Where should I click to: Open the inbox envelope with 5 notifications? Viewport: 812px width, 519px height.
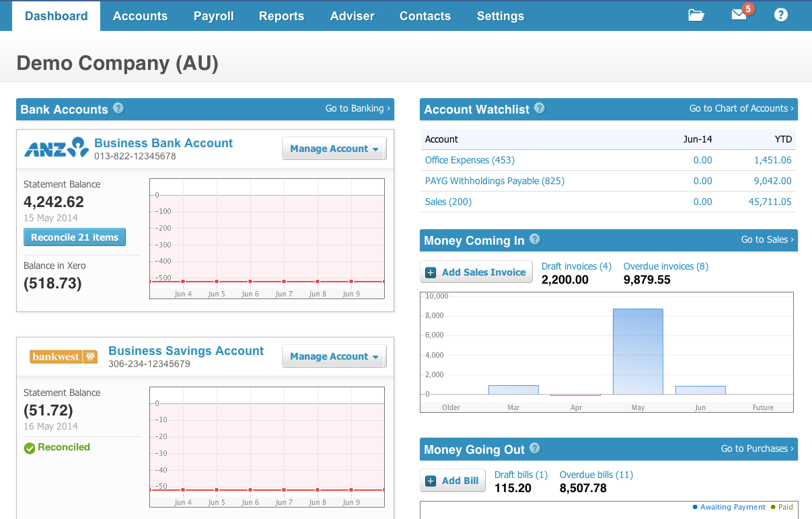click(738, 15)
